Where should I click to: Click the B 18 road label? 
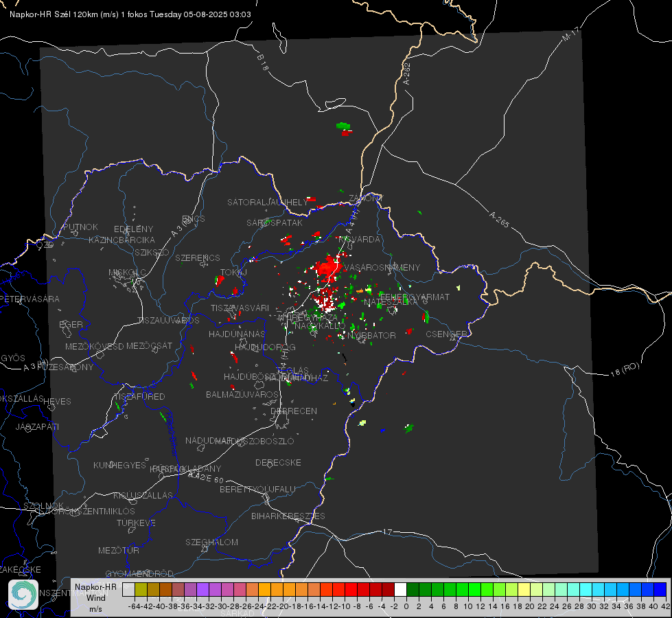(263, 62)
